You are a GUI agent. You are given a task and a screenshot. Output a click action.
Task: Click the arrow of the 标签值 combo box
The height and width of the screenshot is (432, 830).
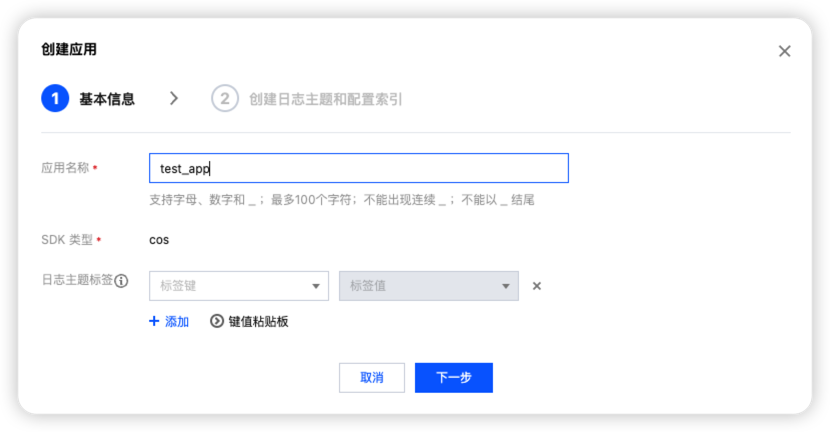click(x=506, y=286)
